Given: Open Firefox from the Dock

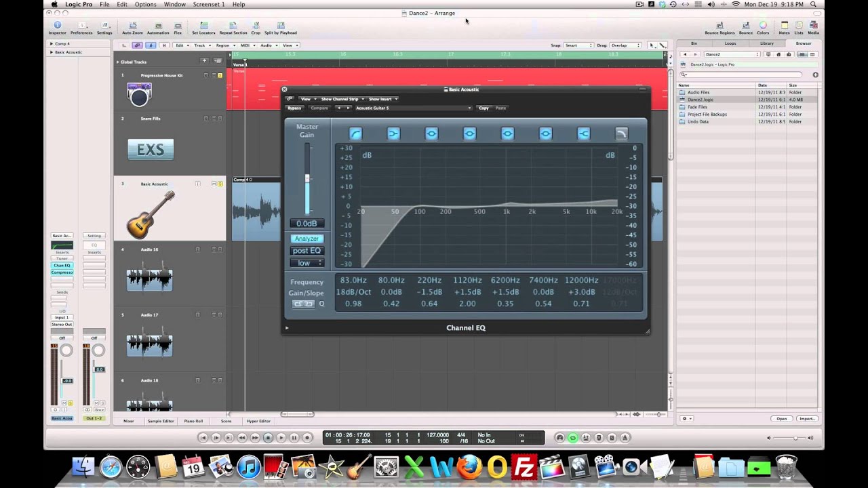Looking at the screenshot, I should (469, 467).
